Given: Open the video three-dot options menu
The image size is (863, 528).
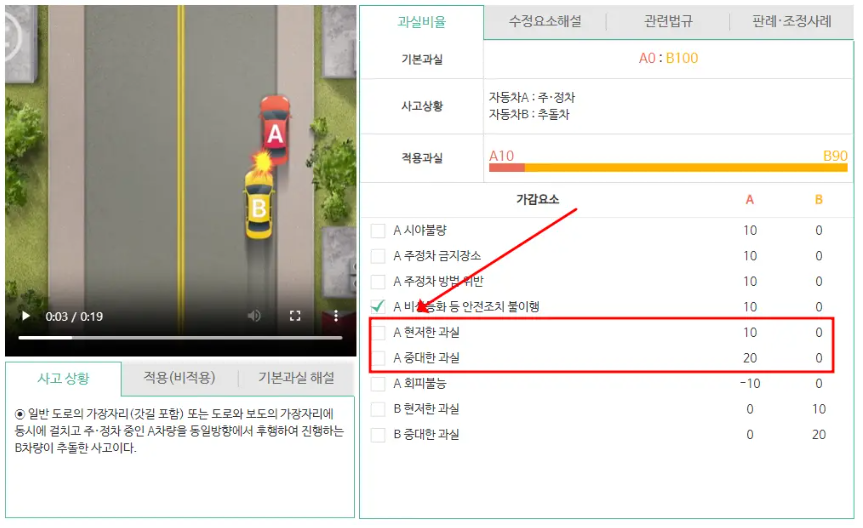Looking at the screenshot, I should coord(336,315).
